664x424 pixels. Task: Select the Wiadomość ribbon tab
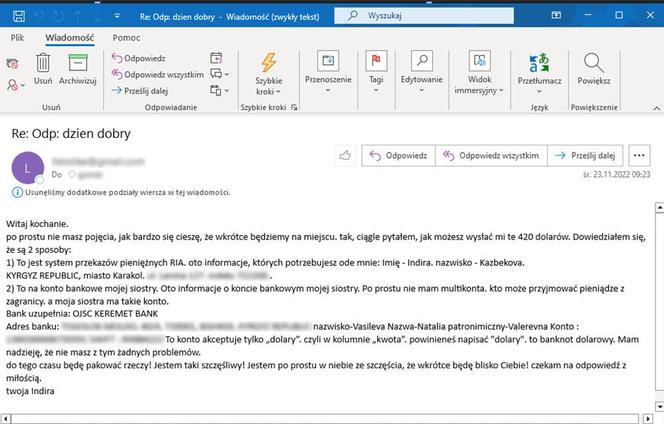pos(70,38)
